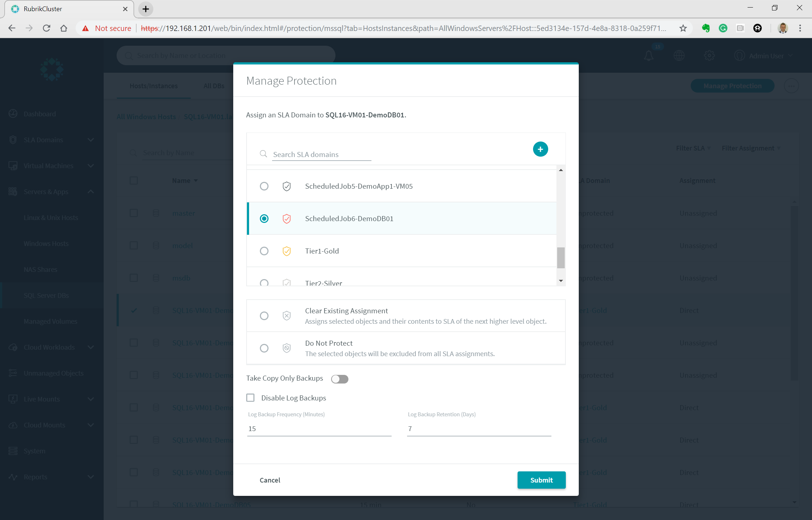Switch to the Hosts/Instances tab

pyautogui.click(x=153, y=86)
